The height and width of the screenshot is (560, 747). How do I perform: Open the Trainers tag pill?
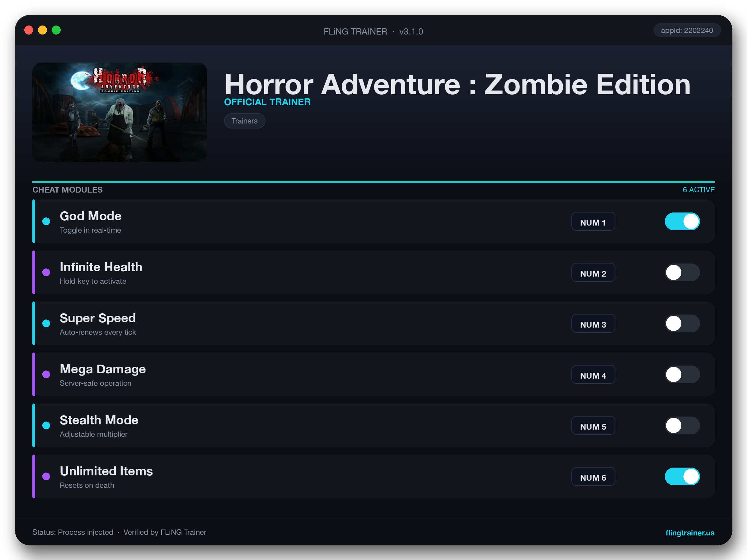(245, 121)
